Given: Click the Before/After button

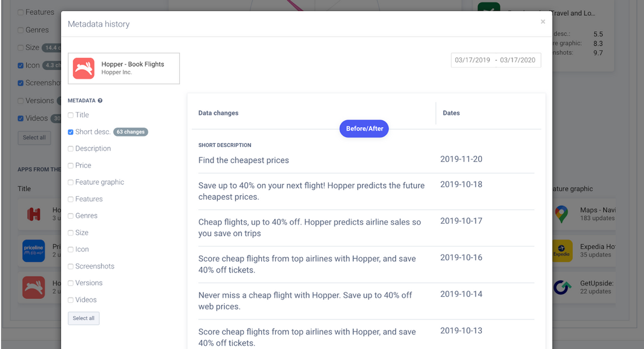Looking at the screenshot, I should [364, 129].
